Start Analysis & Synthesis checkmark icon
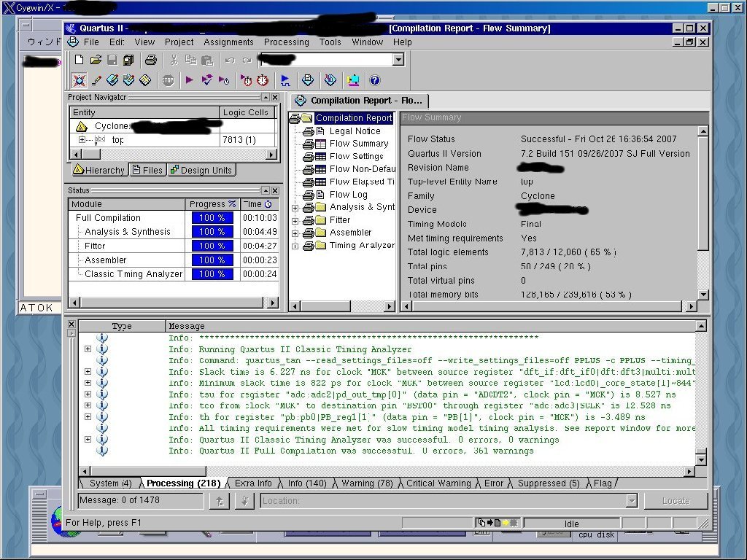Image resolution: width=747 pixels, height=560 pixels. coord(206,80)
